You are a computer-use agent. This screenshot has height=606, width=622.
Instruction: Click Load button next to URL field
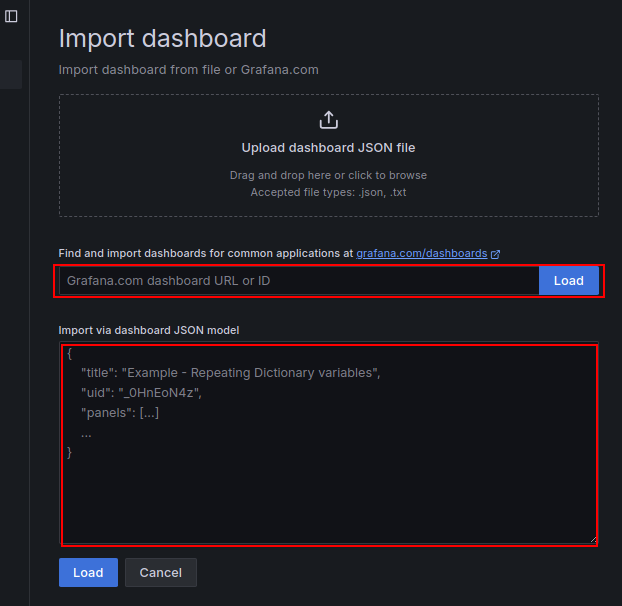tap(568, 281)
